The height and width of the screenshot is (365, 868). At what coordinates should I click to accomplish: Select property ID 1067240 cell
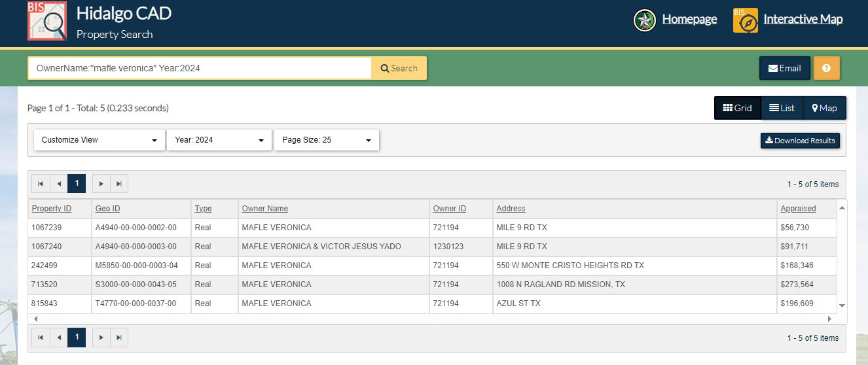60,247
